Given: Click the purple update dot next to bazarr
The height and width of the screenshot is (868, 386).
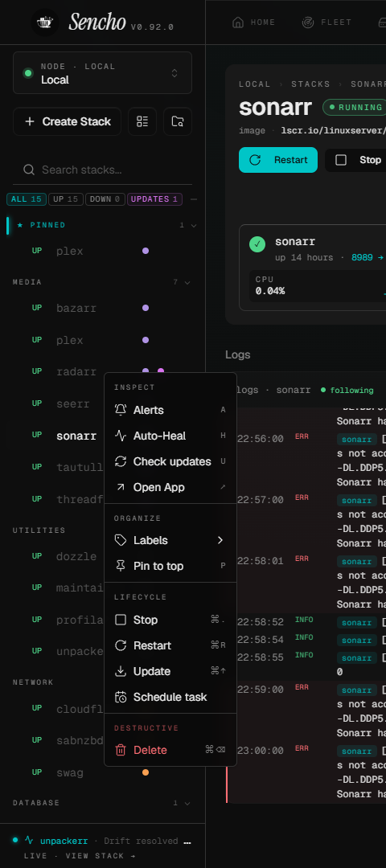Looking at the screenshot, I should coord(145,308).
